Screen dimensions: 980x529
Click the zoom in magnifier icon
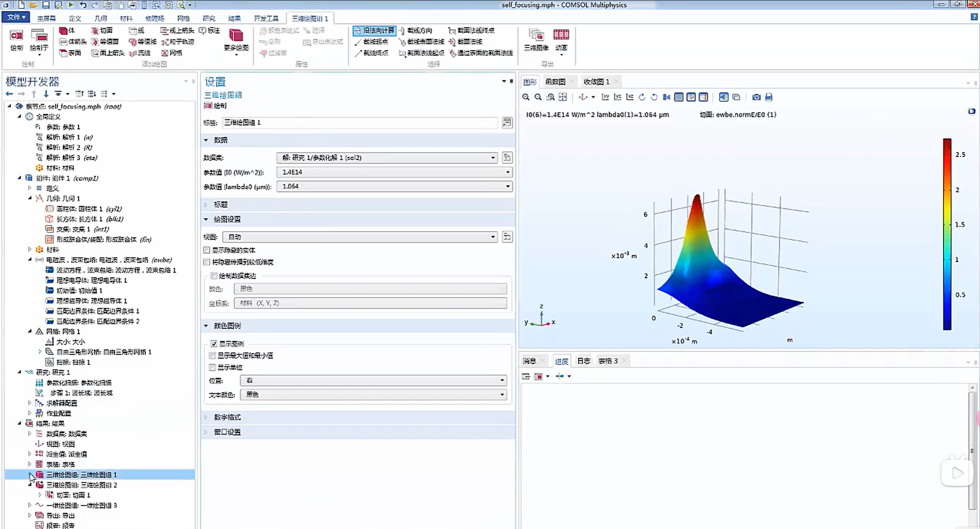coord(526,97)
